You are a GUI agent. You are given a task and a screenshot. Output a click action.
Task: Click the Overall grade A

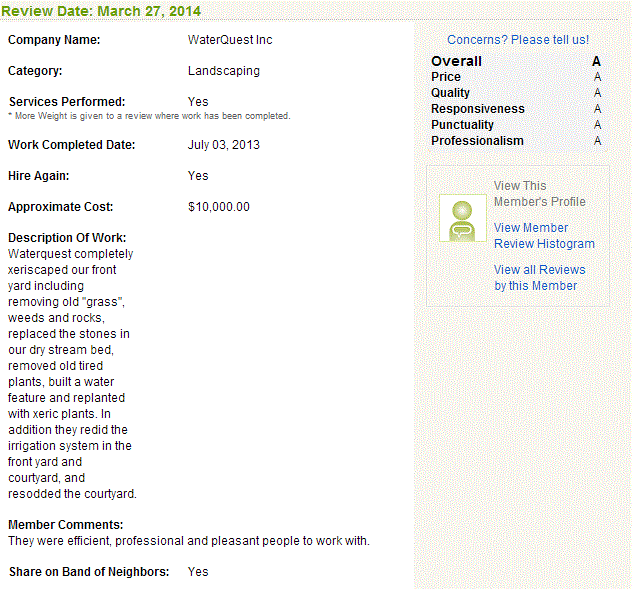(x=597, y=61)
